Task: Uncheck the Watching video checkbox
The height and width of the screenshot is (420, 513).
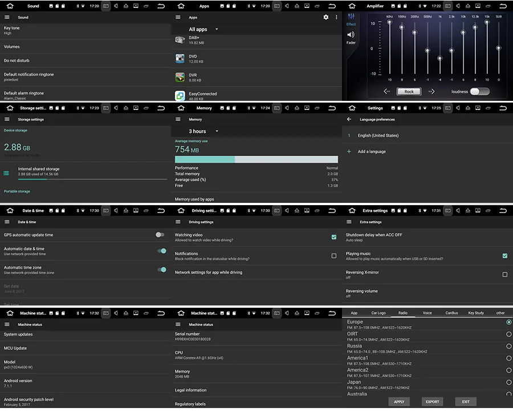Action: point(333,237)
